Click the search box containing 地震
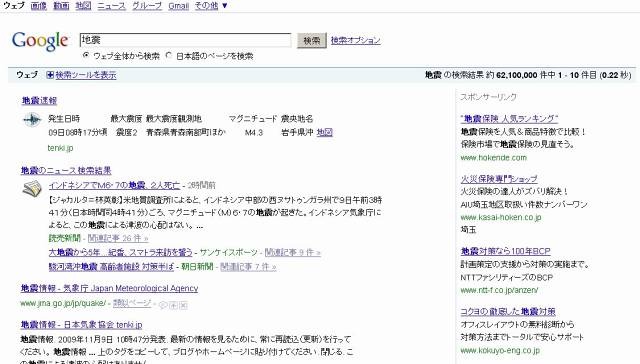The height and width of the screenshot is (364, 640). pos(185,40)
